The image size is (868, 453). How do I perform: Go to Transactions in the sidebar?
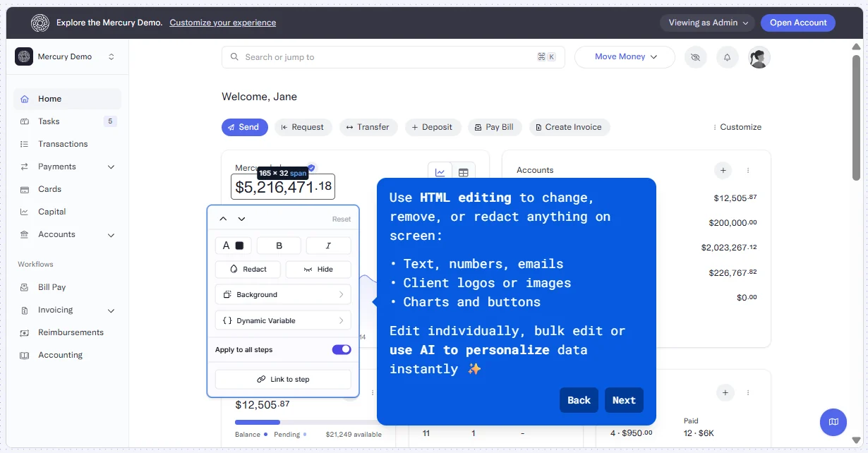pyautogui.click(x=67, y=144)
